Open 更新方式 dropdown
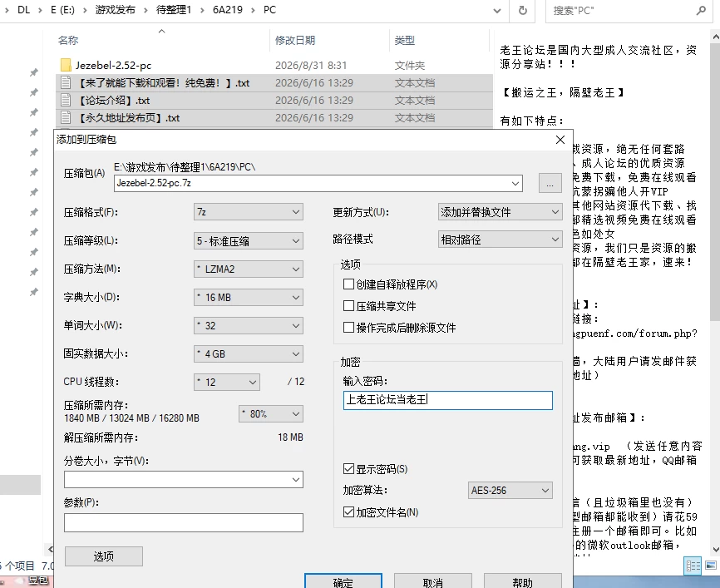The image size is (720, 588). coord(500,212)
